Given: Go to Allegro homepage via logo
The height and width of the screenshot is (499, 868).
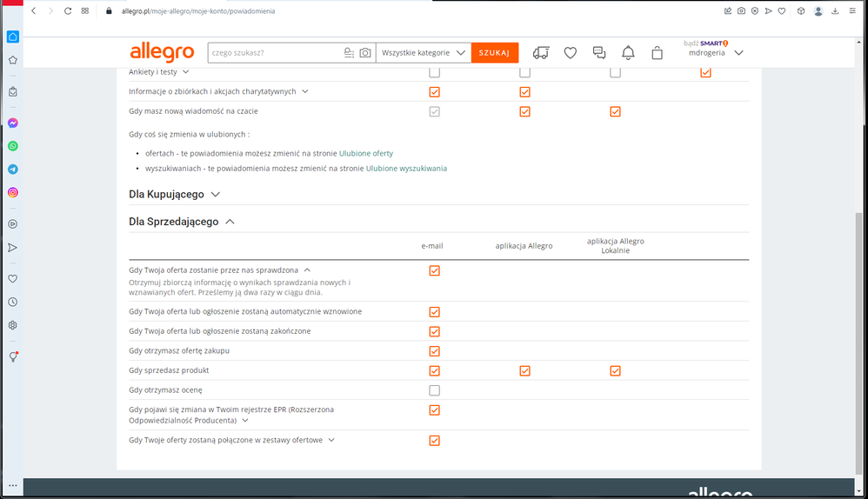Looking at the screenshot, I should (x=162, y=52).
